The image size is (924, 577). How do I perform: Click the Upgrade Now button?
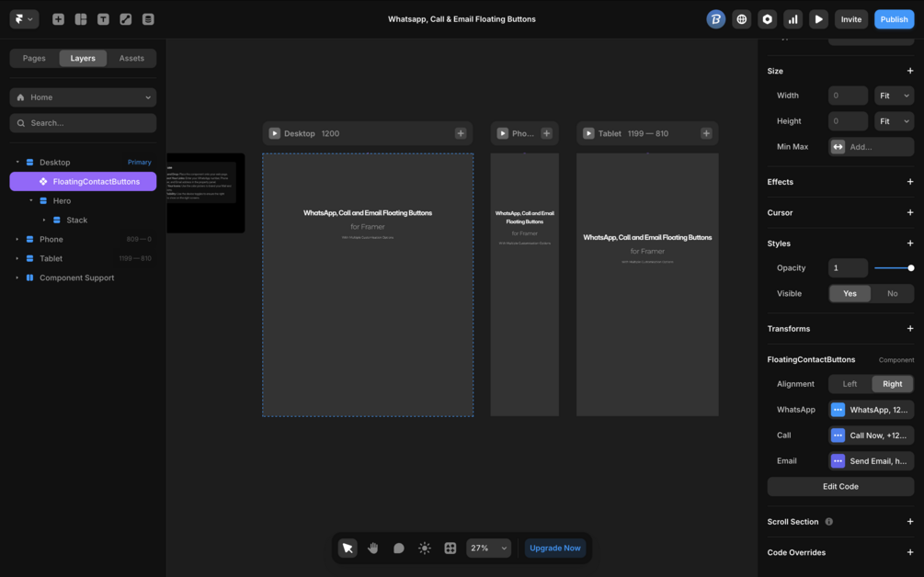[x=555, y=549]
